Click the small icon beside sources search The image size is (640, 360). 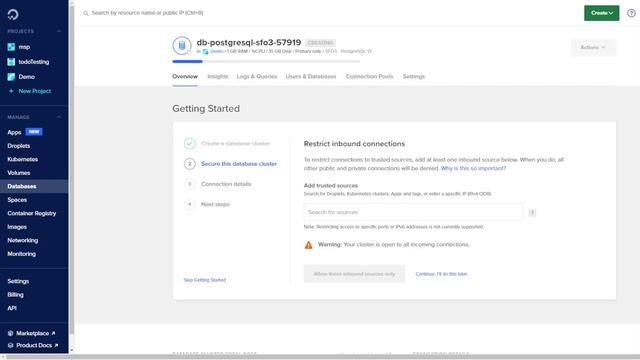click(532, 212)
